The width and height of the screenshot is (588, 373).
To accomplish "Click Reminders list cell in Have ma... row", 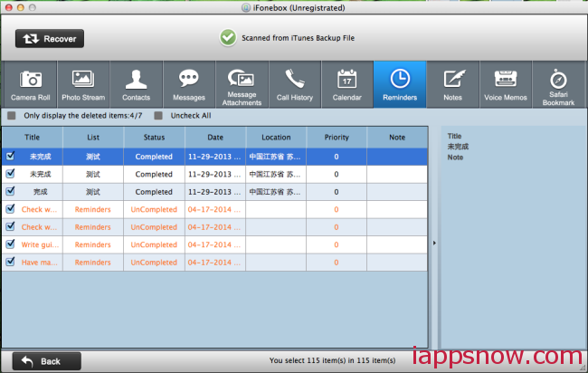I will tap(92, 263).
